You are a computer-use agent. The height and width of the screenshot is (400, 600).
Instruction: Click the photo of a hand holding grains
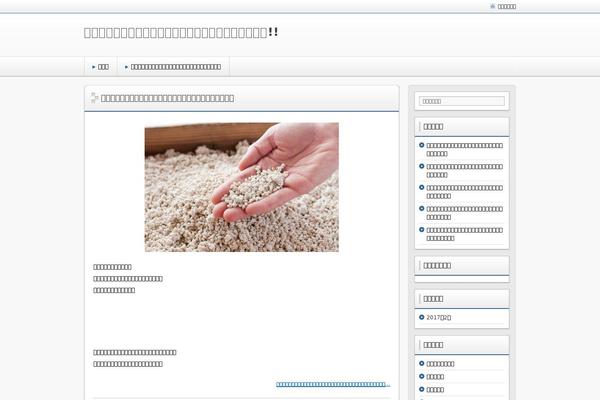[241, 187]
